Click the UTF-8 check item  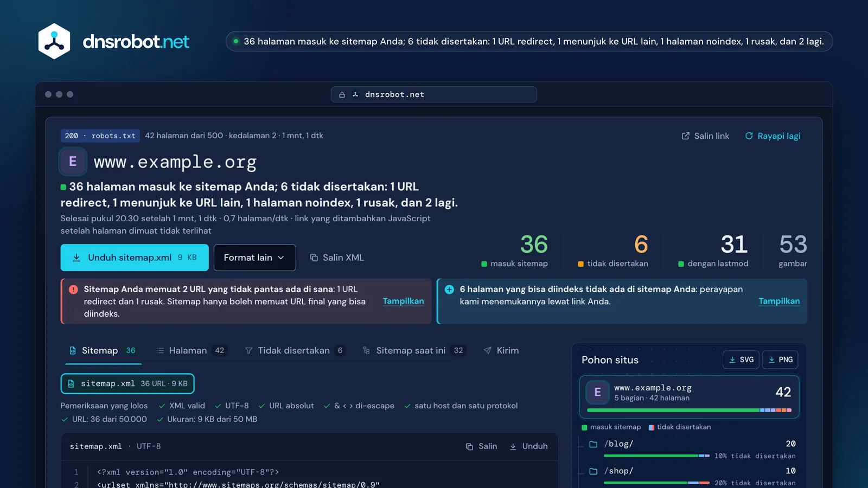(232, 406)
